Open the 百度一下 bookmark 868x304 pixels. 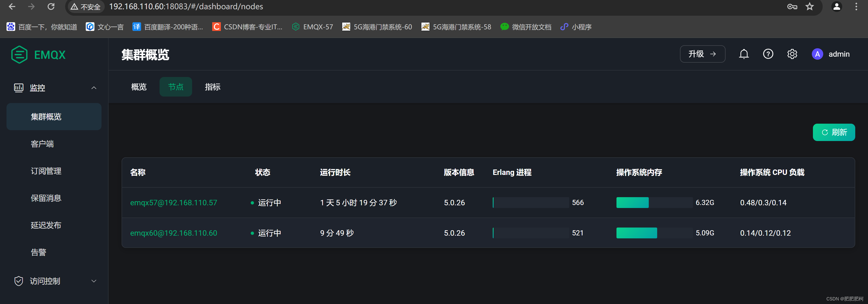42,27
